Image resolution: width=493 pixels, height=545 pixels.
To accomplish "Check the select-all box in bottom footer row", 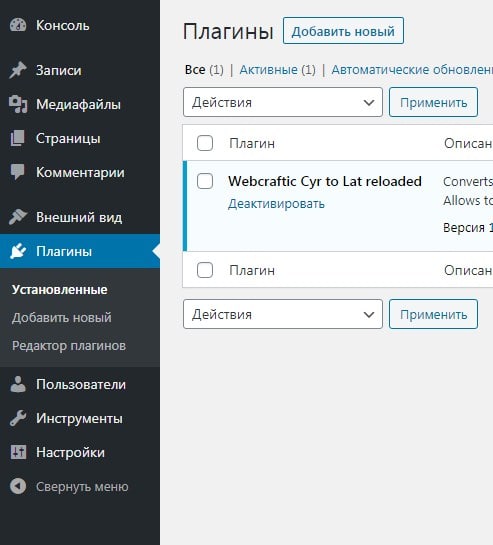I will 205,270.
